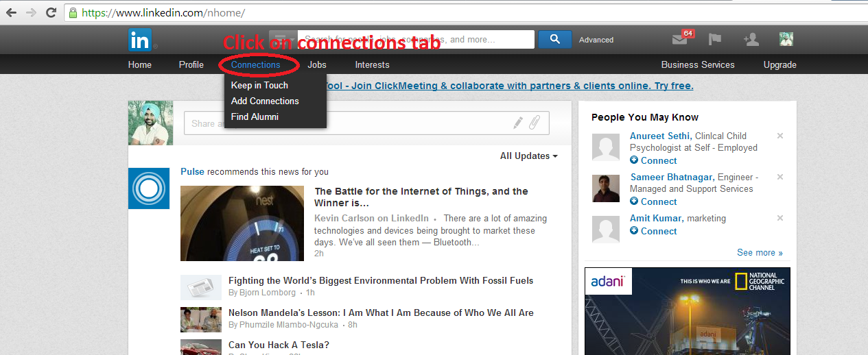This screenshot has height=355, width=868.
Task: Dismiss Amit Kumar suggestion with X
Action: [780, 218]
